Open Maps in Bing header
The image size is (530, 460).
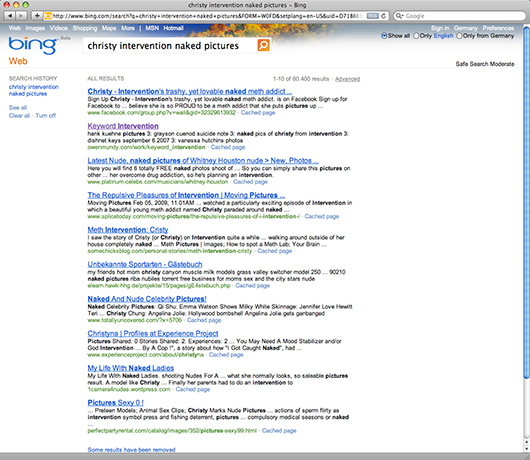pyautogui.click(x=109, y=28)
